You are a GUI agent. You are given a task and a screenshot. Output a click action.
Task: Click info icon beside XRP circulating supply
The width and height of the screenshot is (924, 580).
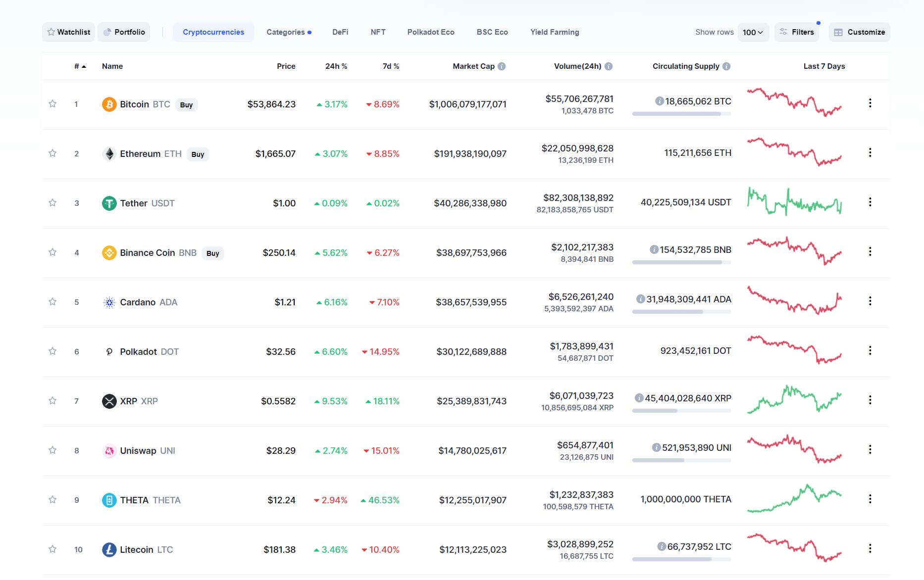(639, 398)
